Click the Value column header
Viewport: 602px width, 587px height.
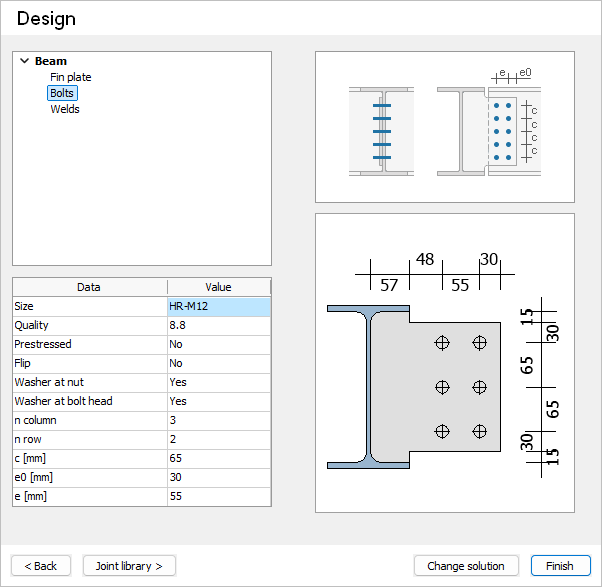pyautogui.click(x=219, y=287)
